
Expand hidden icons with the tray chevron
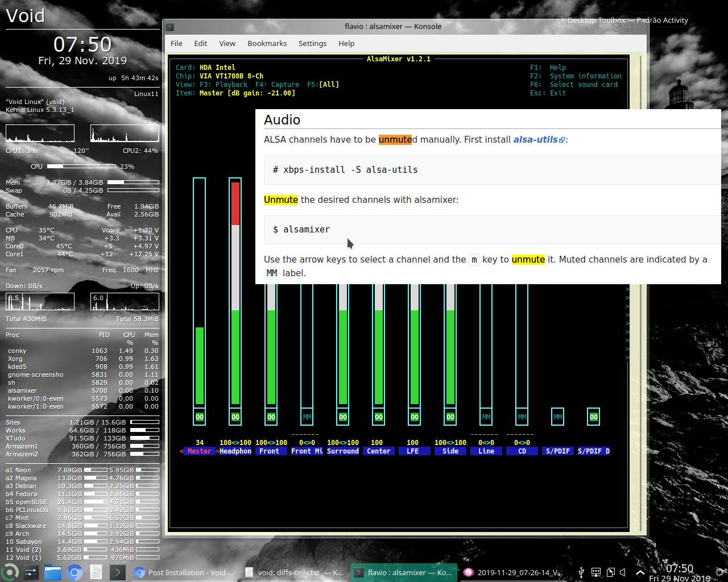tap(640, 572)
